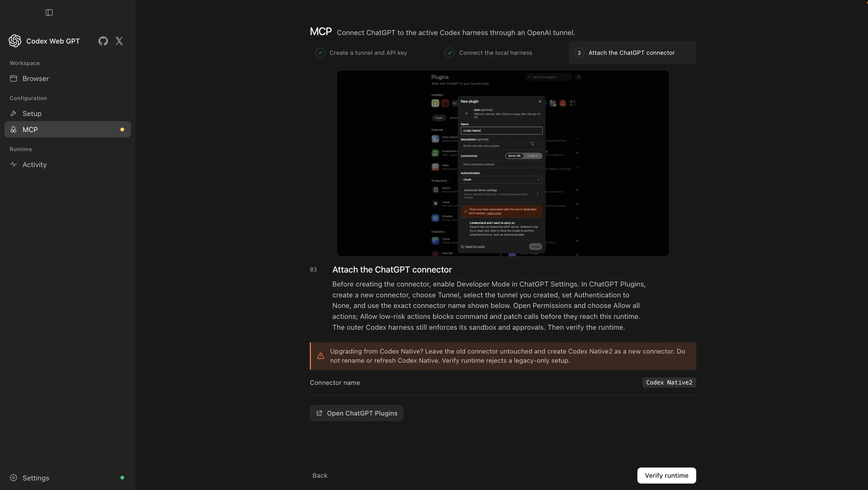
Task: Select step 3 'Attach the ChatGPT connector' tab
Action: tap(632, 53)
